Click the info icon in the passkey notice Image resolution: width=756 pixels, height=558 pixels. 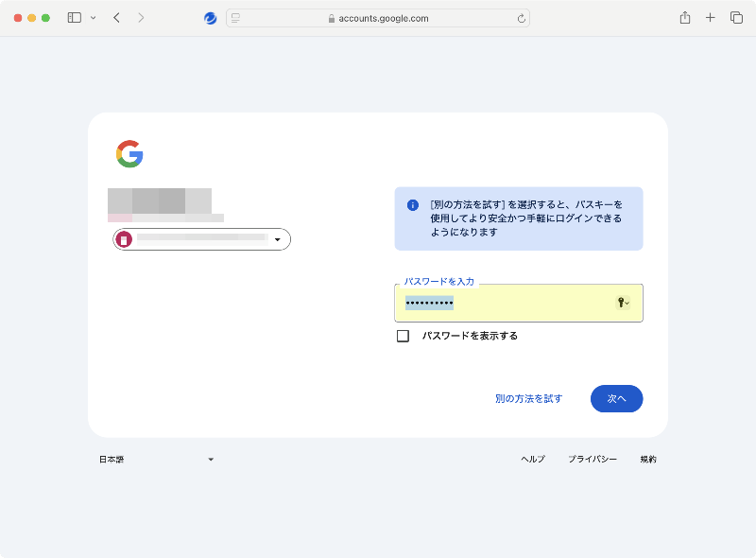413,205
